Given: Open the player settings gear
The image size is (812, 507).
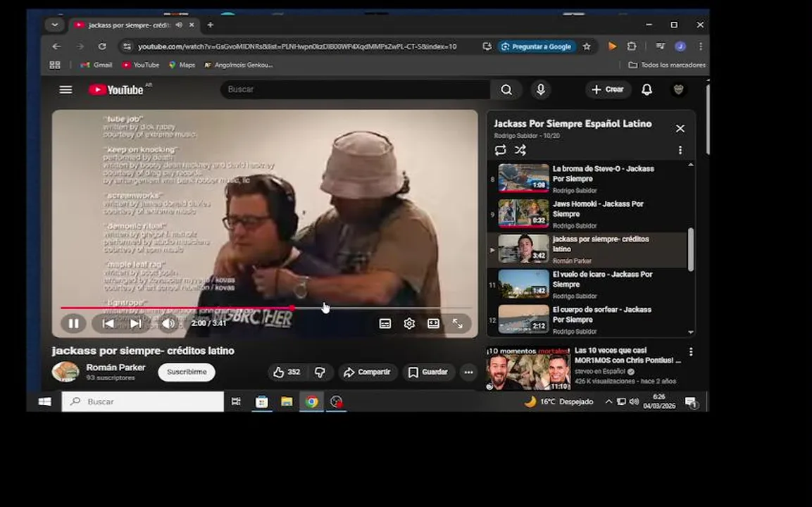Looking at the screenshot, I should (409, 324).
